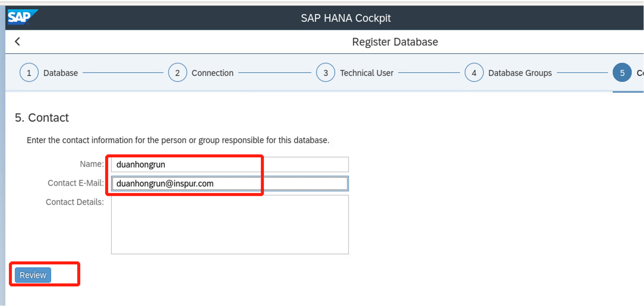644x306 pixels.
Task: Focus the Name input field
Action: (230, 164)
